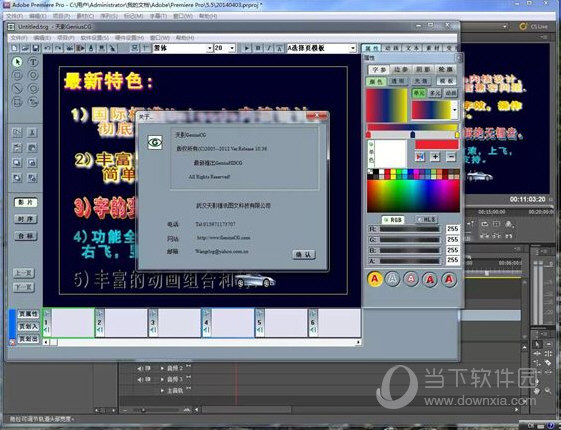Screen dimensions: 561x430
Task: Click the save disk icon in toolbar
Action: 36,48
